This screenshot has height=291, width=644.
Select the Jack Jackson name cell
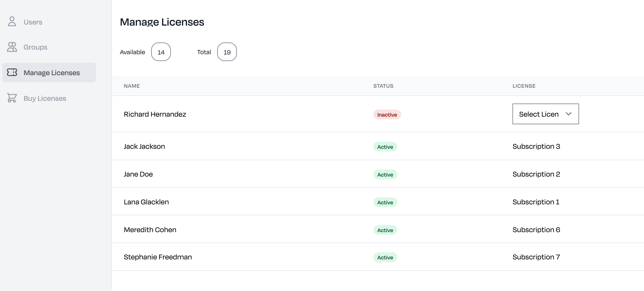pyautogui.click(x=144, y=146)
